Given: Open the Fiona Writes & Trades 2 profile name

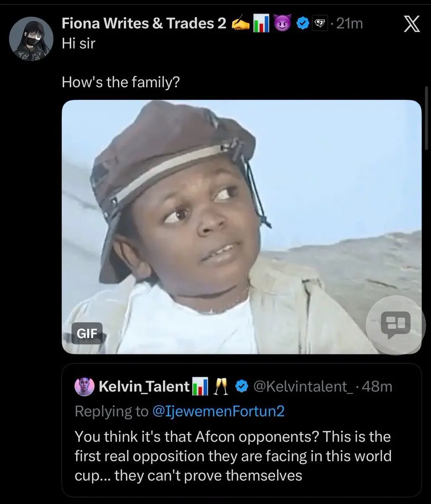Looking at the screenshot, I should [144, 24].
